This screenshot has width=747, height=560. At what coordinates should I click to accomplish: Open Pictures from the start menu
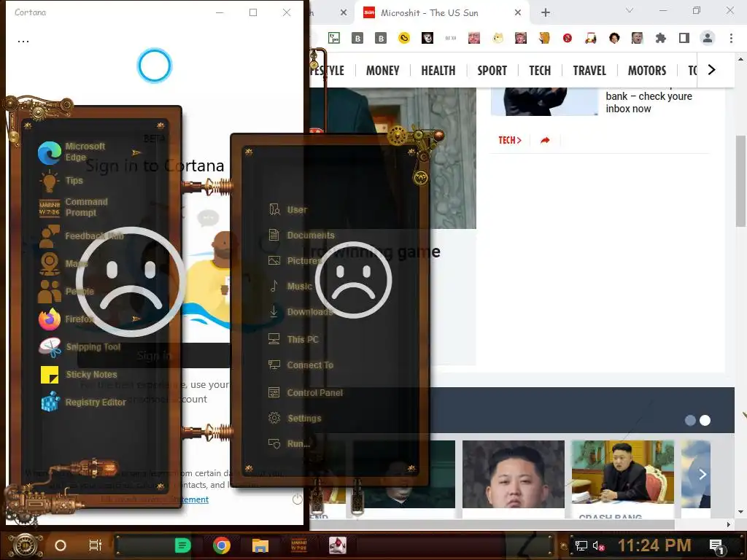coord(295,261)
